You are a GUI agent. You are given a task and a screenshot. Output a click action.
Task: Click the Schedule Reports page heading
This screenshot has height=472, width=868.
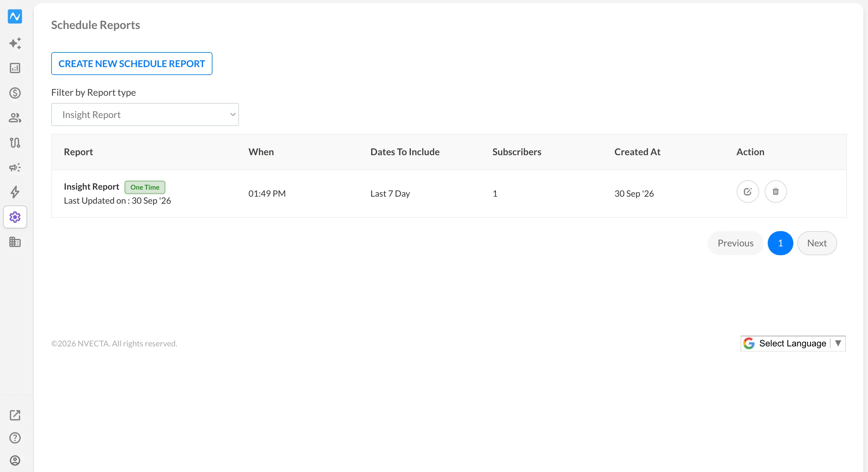[x=96, y=25]
